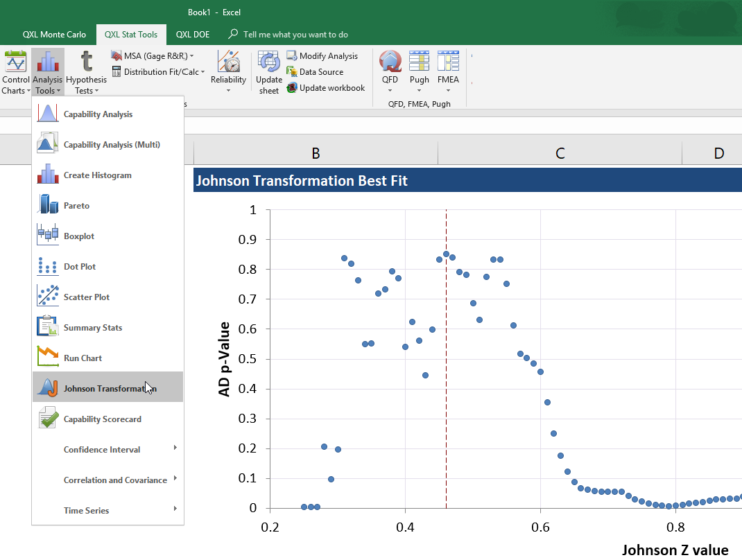
Task: Open the Pugh matrix icon
Action: click(x=420, y=62)
